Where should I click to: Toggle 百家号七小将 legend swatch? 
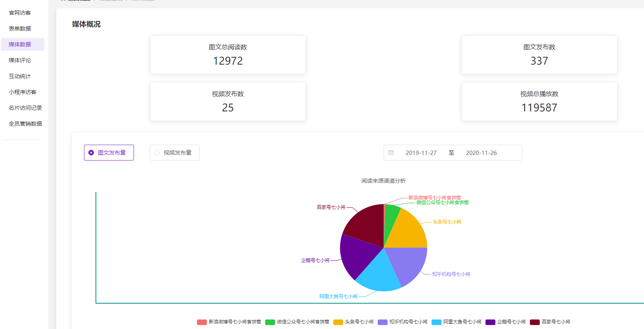(x=535, y=322)
